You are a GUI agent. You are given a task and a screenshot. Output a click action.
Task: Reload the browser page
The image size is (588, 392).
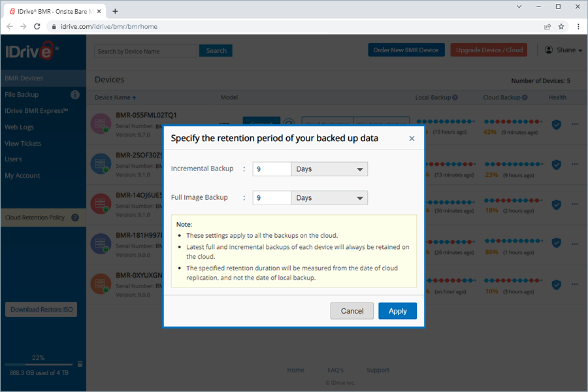[x=37, y=27]
